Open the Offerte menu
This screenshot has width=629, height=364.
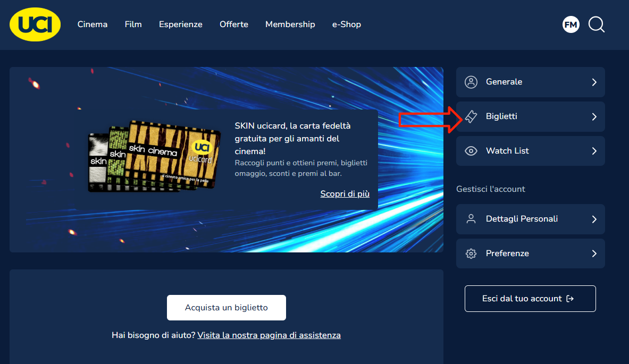(234, 24)
